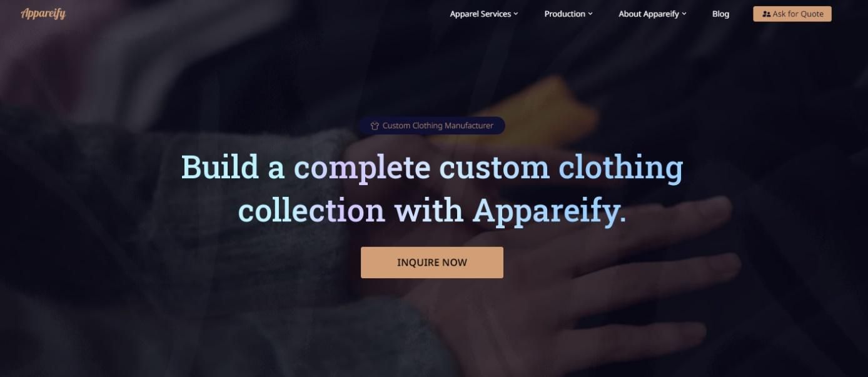Click the headline line starting with collection
This screenshot has width=868, height=377.
click(x=432, y=211)
